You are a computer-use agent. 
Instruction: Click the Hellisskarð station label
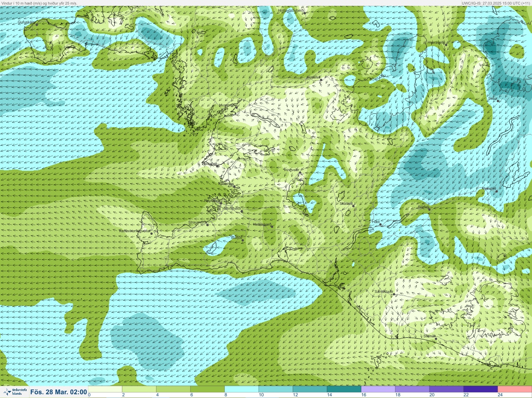point(262,224)
